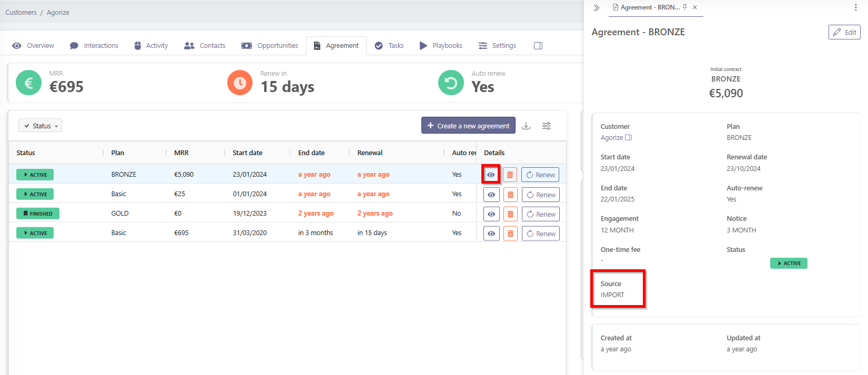This screenshot has width=868, height=375.
Task: Click trash icon for the GOLD agreement
Action: (510, 214)
